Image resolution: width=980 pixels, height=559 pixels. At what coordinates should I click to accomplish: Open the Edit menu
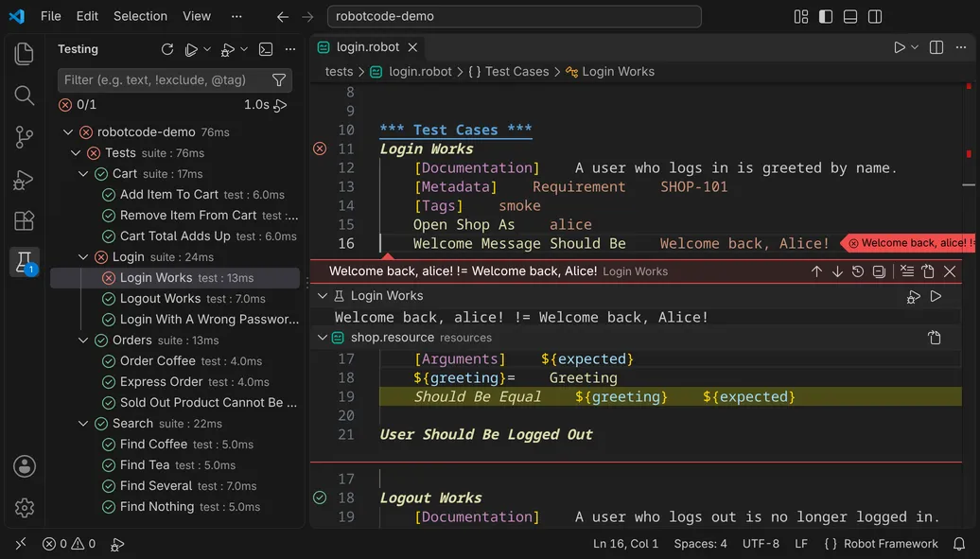87,16
